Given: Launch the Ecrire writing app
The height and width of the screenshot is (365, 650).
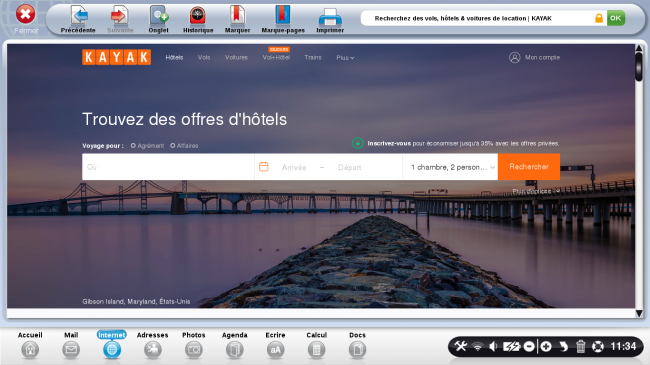Looking at the screenshot, I should tap(275, 345).
